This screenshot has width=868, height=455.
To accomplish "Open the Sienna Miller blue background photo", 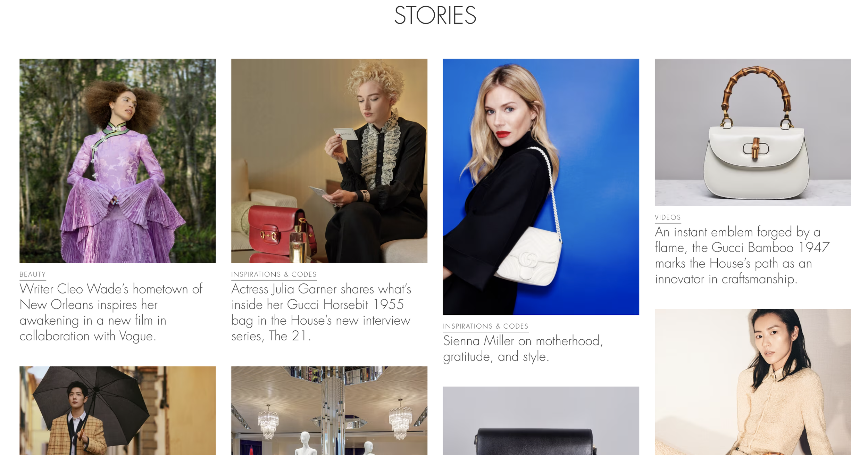I will [541, 187].
